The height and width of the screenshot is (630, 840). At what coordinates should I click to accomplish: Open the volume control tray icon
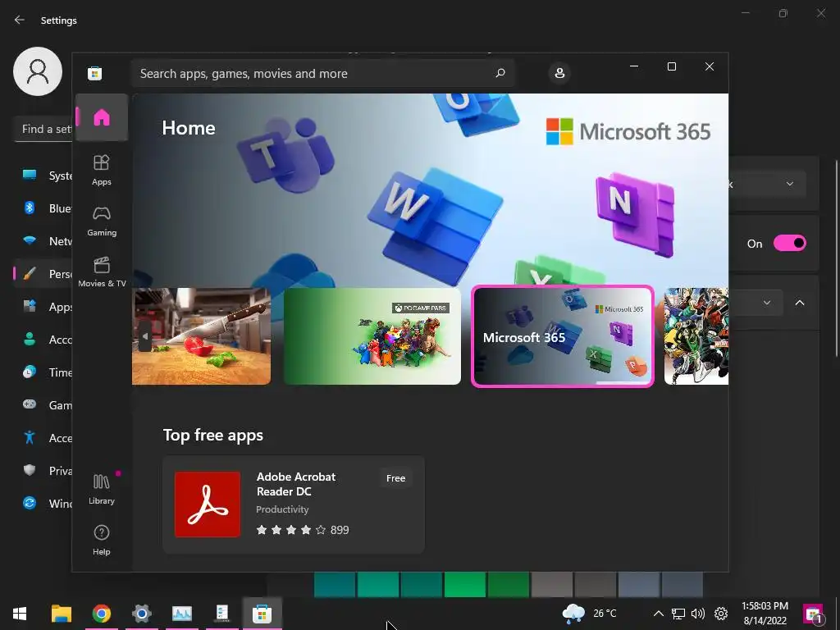tap(698, 614)
